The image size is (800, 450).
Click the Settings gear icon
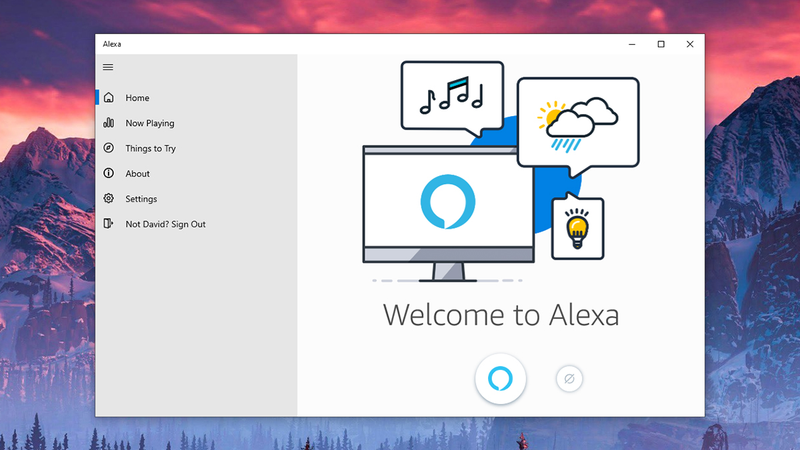(109, 198)
